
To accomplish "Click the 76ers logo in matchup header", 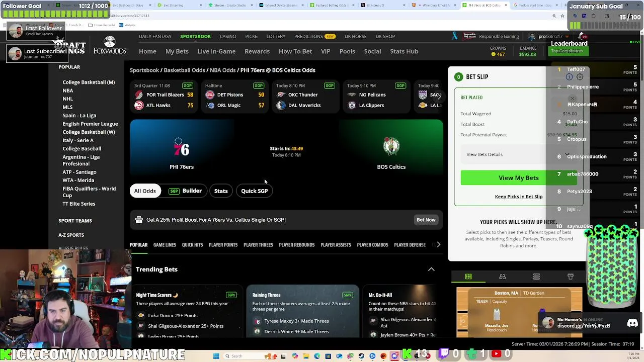I will pyautogui.click(x=181, y=148).
